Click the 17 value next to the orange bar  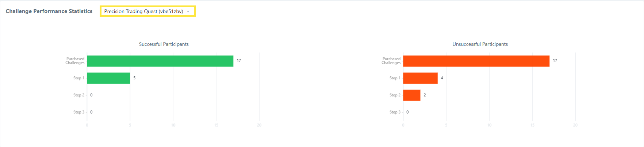pyautogui.click(x=555, y=60)
